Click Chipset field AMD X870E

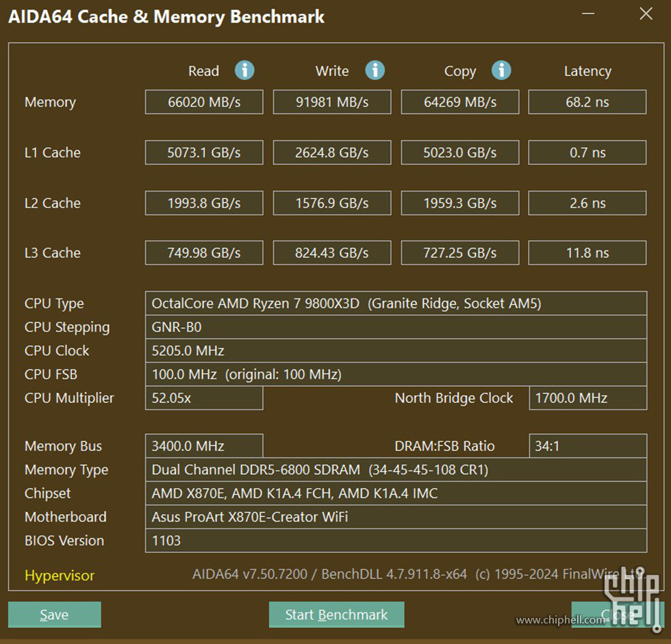396,493
